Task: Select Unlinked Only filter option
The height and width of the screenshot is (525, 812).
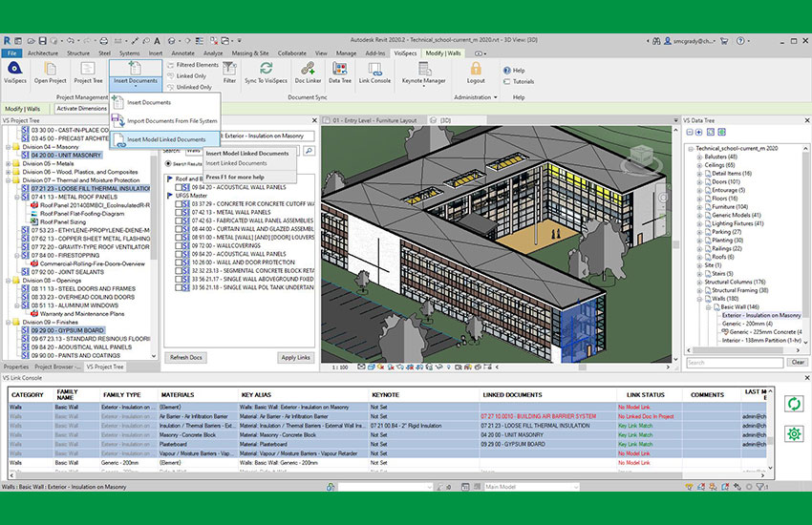Action: (189, 88)
